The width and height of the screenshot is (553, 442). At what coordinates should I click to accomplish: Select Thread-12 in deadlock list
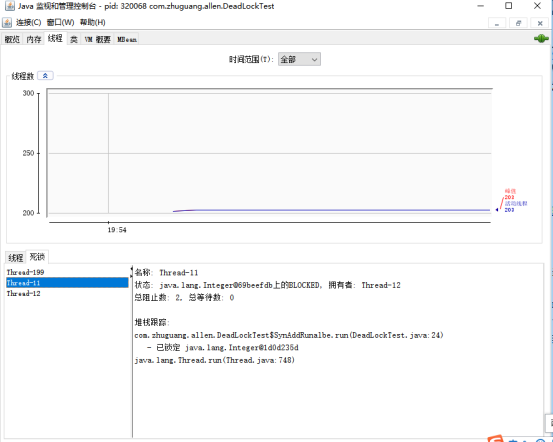67,293
